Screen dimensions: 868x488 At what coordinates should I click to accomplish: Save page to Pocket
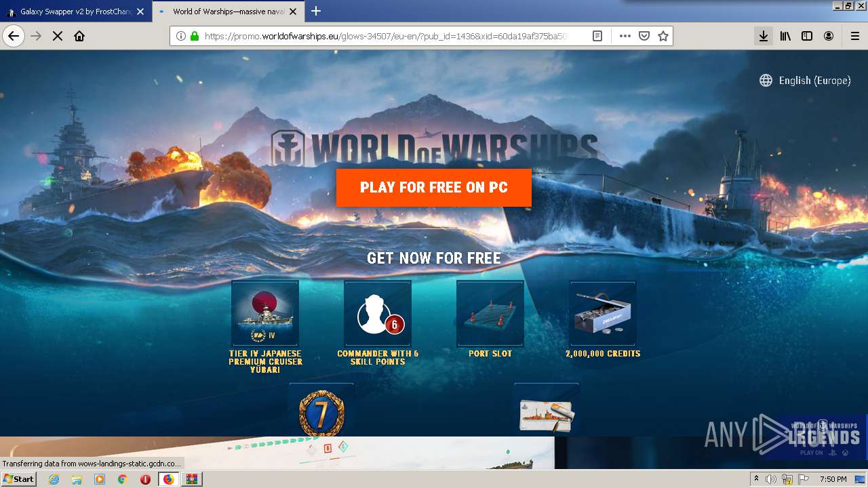(x=644, y=36)
